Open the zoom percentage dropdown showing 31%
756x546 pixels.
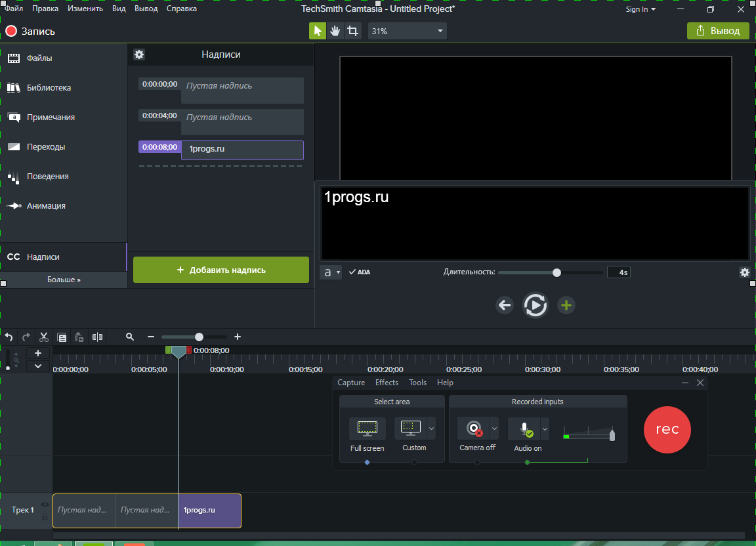pos(407,30)
